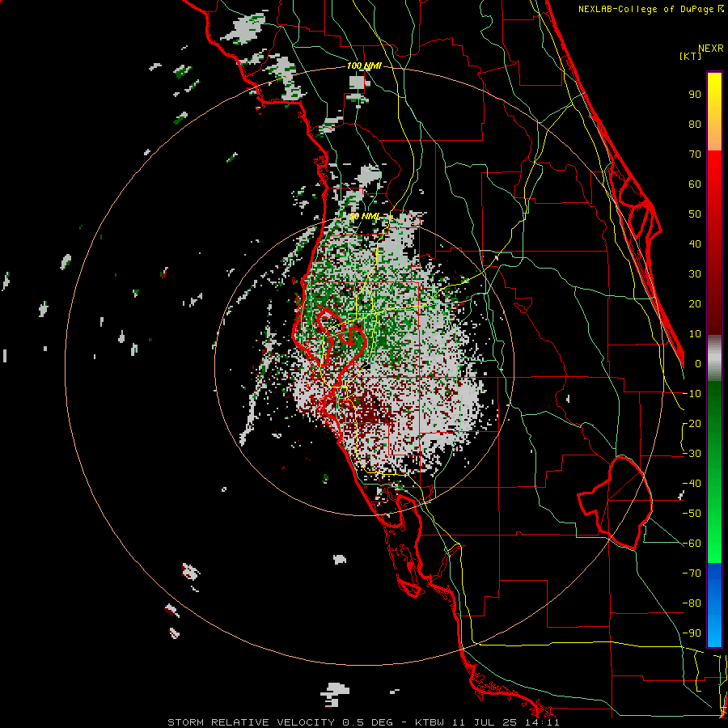The image size is (728, 728).
Task: Click the positive 30 knots scale label
Action: pyautogui.click(x=695, y=274)
